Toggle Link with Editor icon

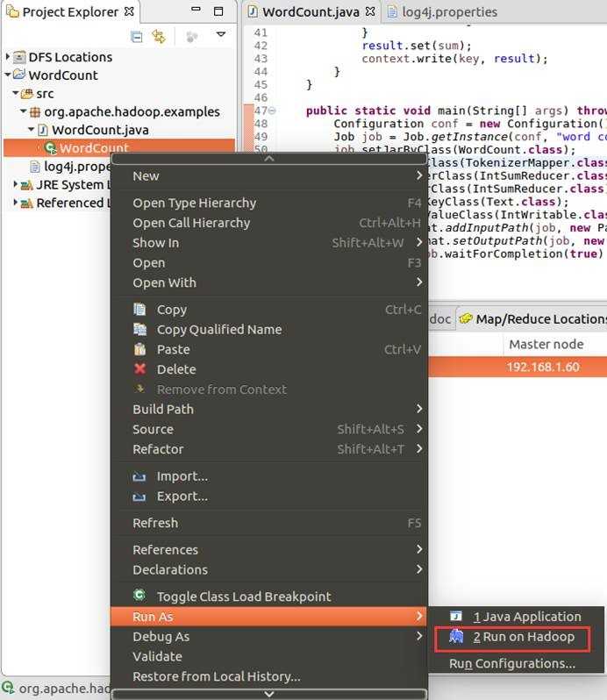coord(159,37)
